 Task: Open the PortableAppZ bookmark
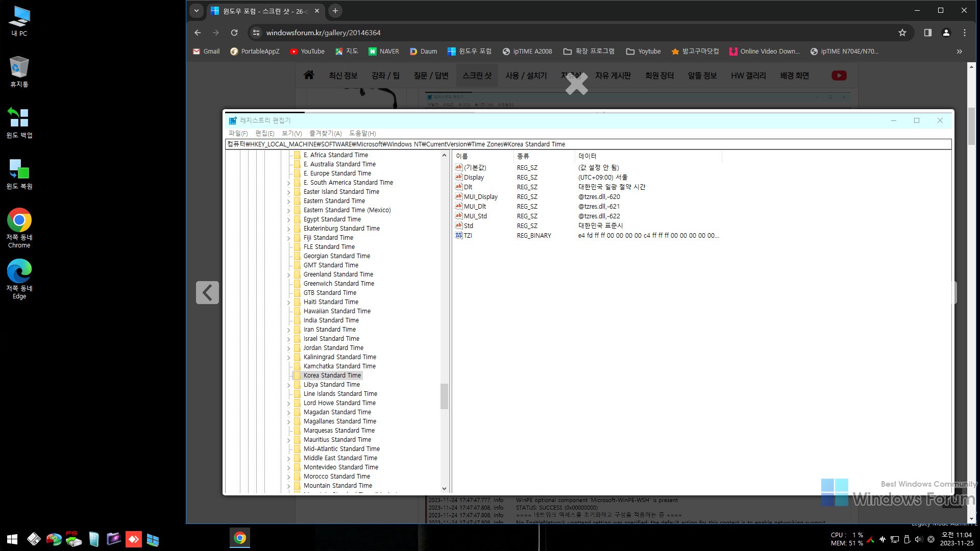(x=255, y=52)
